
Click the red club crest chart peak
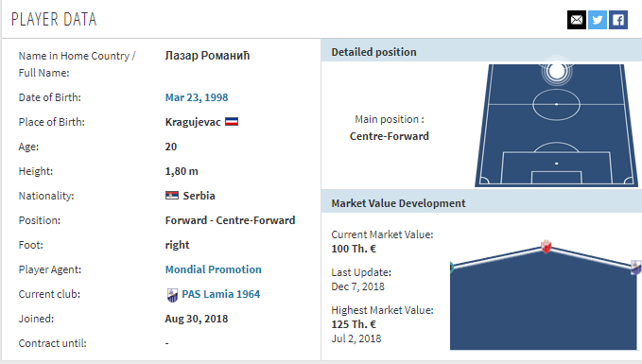point(546,247)
